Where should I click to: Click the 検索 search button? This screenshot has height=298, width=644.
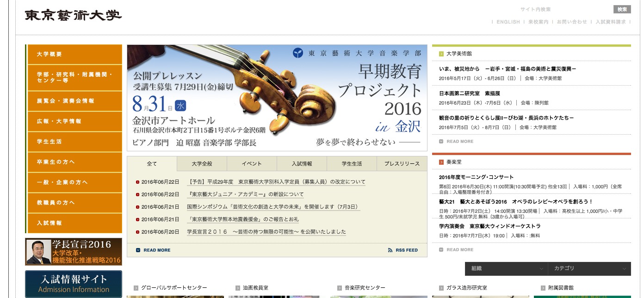pos(622,9)
